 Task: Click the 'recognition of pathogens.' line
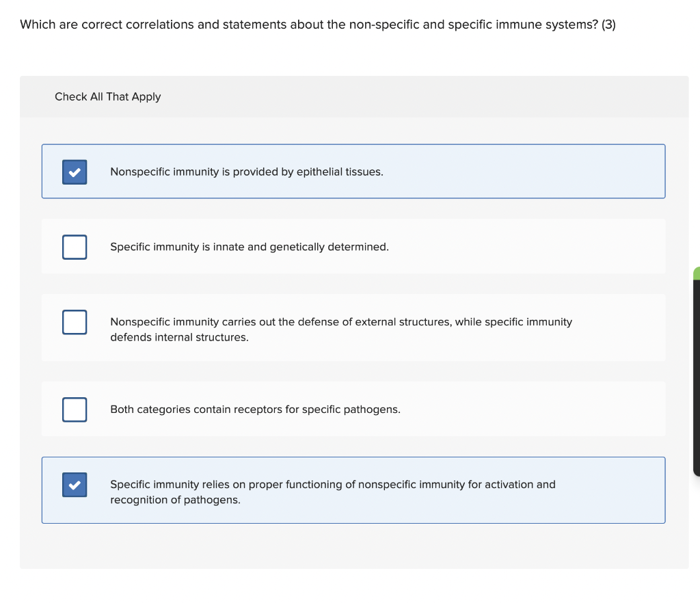click(175, 500)
